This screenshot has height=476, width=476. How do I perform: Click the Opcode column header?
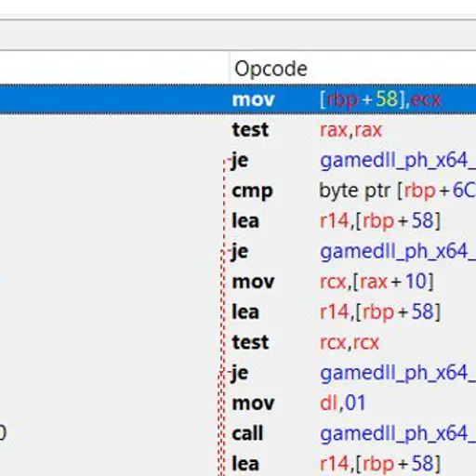(x=352, y=68)
